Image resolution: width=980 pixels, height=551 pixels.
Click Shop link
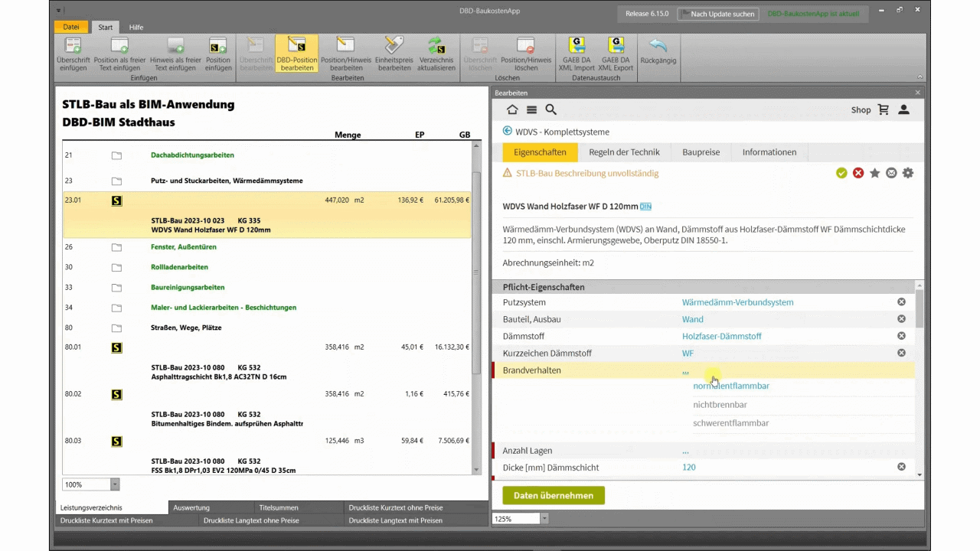(861, 110)
